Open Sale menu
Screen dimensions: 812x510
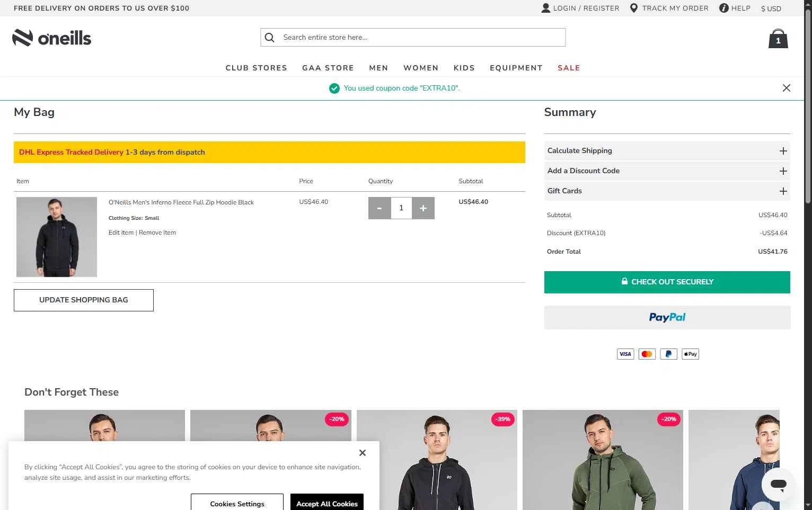tap(569, 68)
